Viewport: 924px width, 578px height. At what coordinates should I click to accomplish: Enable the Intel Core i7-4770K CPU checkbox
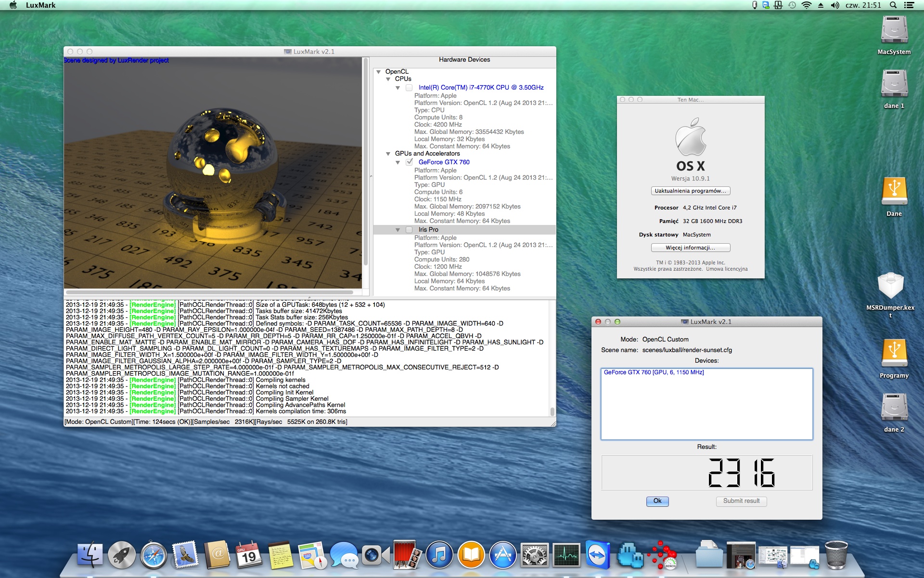click(x=409, y=88)
